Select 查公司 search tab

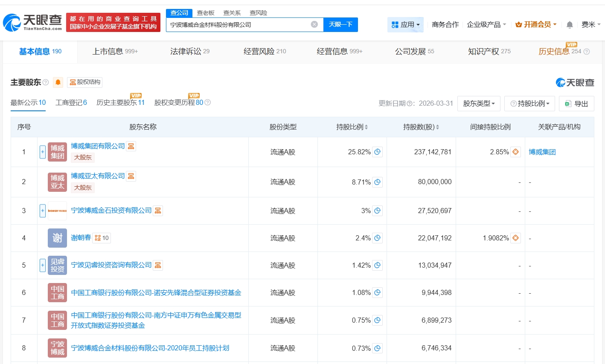coord(179,13)
